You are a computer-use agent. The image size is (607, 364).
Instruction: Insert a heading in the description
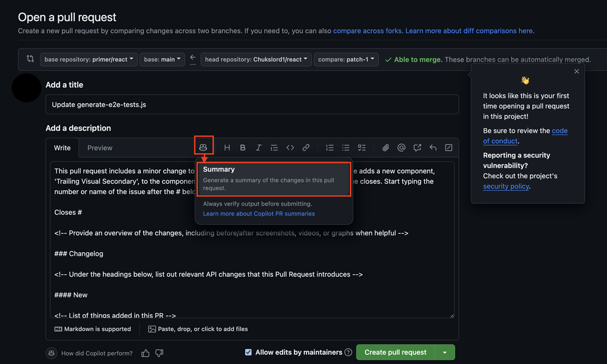(227, 147)
